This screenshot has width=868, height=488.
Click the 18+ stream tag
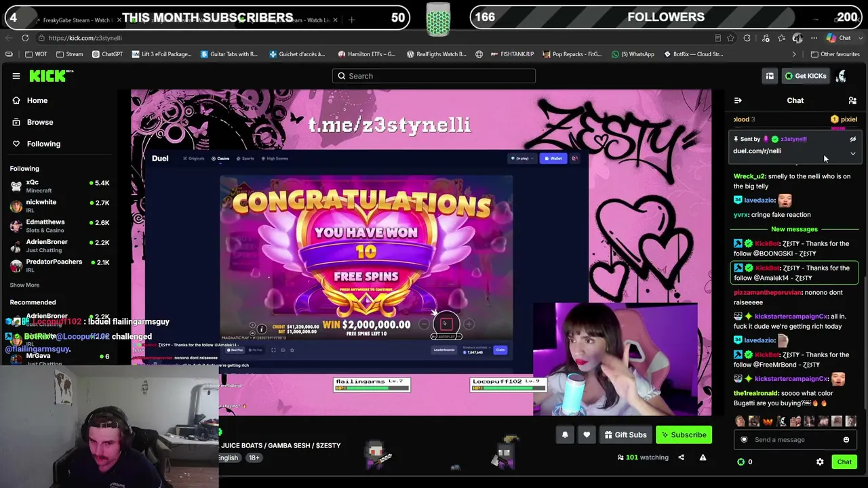click(254, 457)
